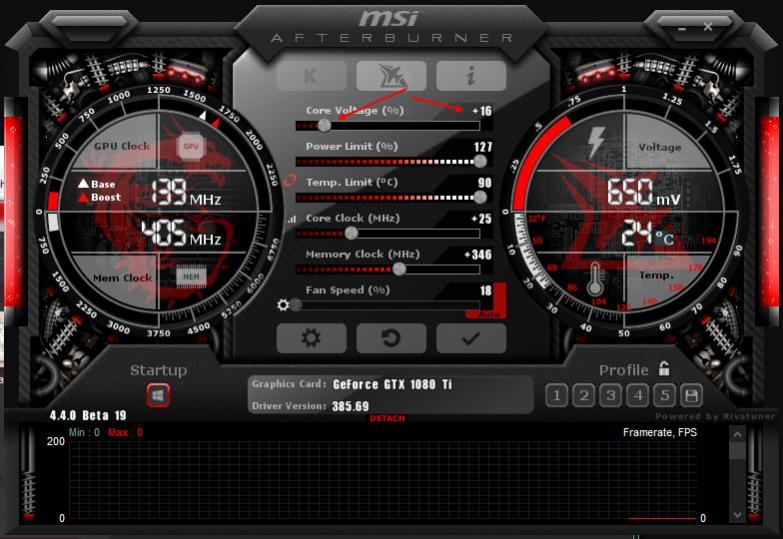Toggle Apply at Windows startup icon
Image resolution: width=783 pixels, height=539 pixels.
(x=158, y=396)
